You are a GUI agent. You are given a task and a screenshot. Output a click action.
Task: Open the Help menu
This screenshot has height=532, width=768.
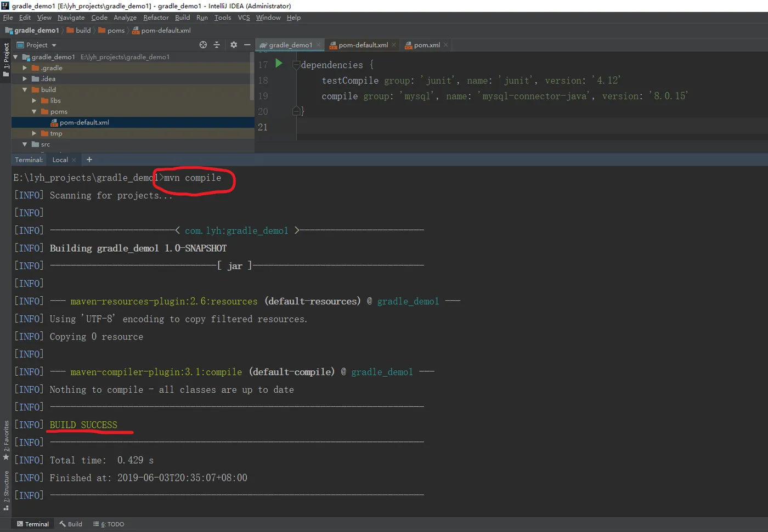pyautogui.click(x=293, y=18)
